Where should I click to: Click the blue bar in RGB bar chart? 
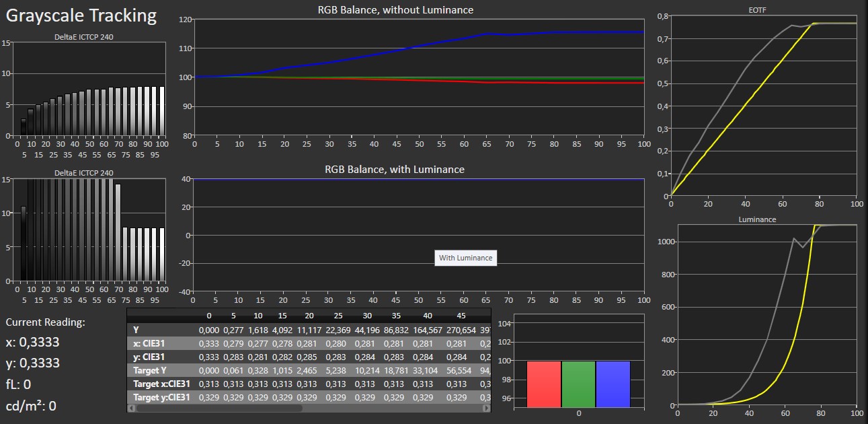point(613,384)
